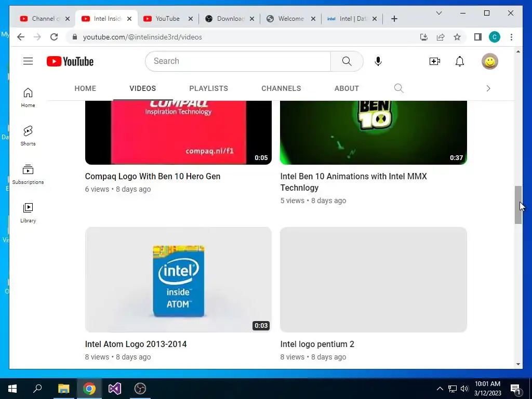Viewport: 532px width, 399px height.
Task: Open Visual Studio from the taskbar
Action: point(115,389)
